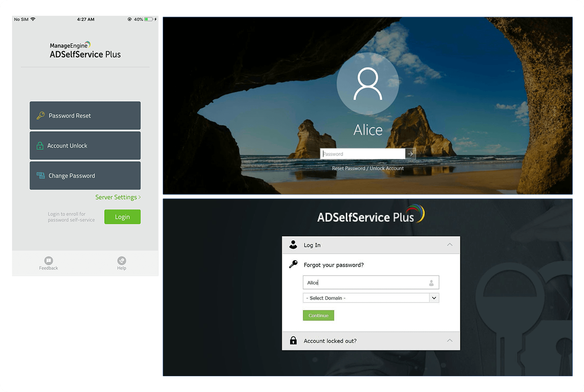Image resolution: width=584 pixels, height=392 pixels.
Task: Tap the Account Unlock button
Action: [85, 145]
